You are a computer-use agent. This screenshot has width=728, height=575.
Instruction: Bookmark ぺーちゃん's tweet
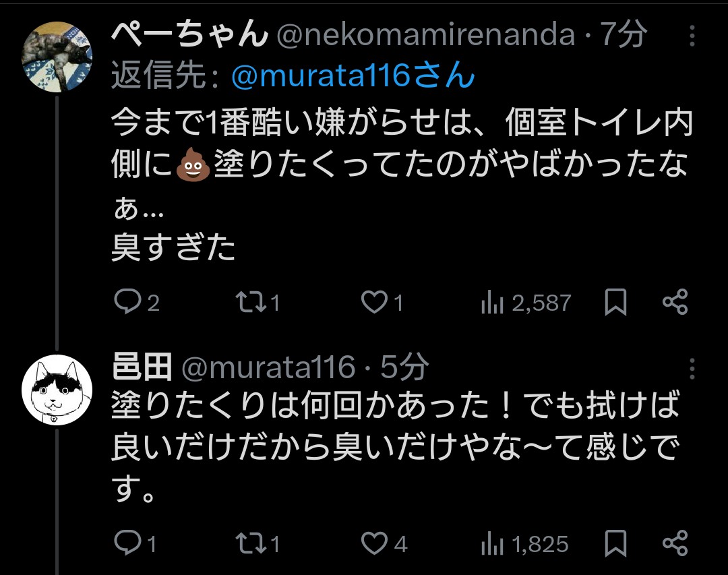click(x=615, y=303)
